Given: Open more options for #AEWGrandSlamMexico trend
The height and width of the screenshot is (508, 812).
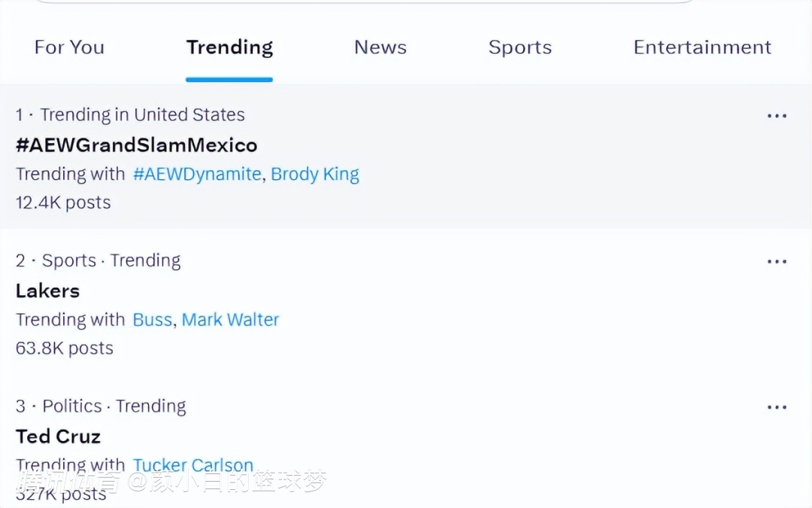Looking at the screenshot, I should point(776,116).
